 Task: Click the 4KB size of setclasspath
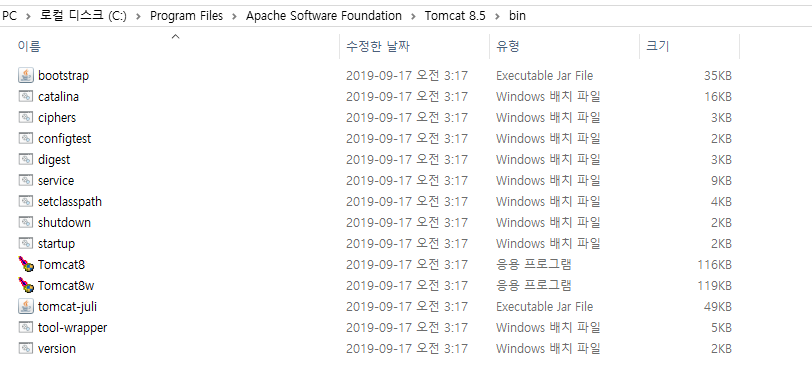click(721, 201)
